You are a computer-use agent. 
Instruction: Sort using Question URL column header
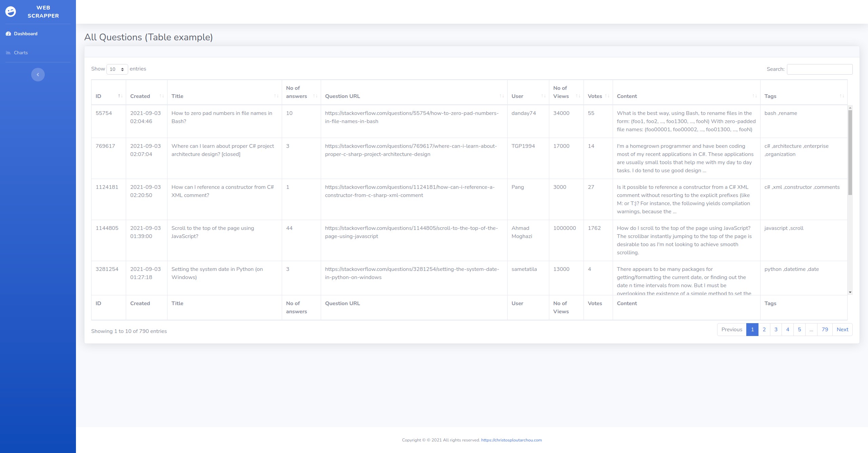(x=342, y=96)
